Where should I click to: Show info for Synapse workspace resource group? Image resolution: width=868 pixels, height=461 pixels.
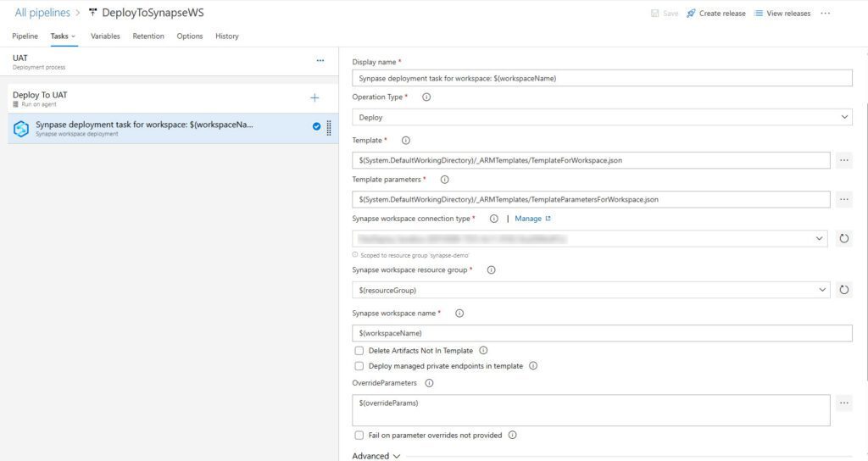[491, 270]
